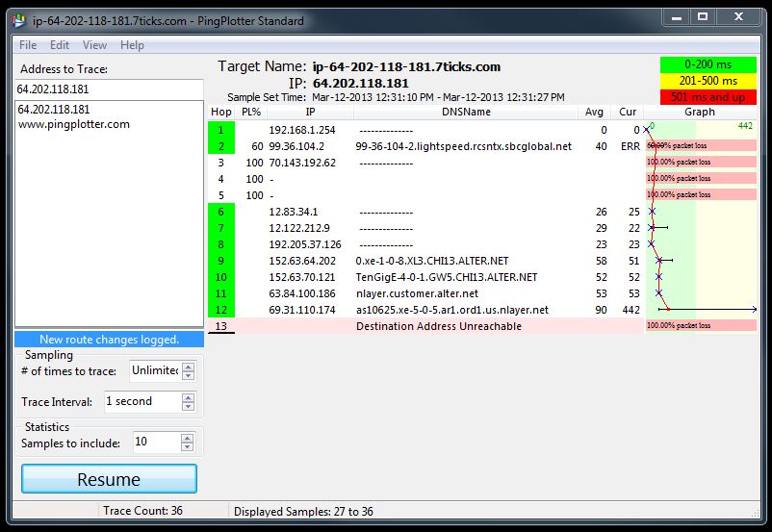Open the File menu
The image size is (772, 532).
(x=28, y=45)
